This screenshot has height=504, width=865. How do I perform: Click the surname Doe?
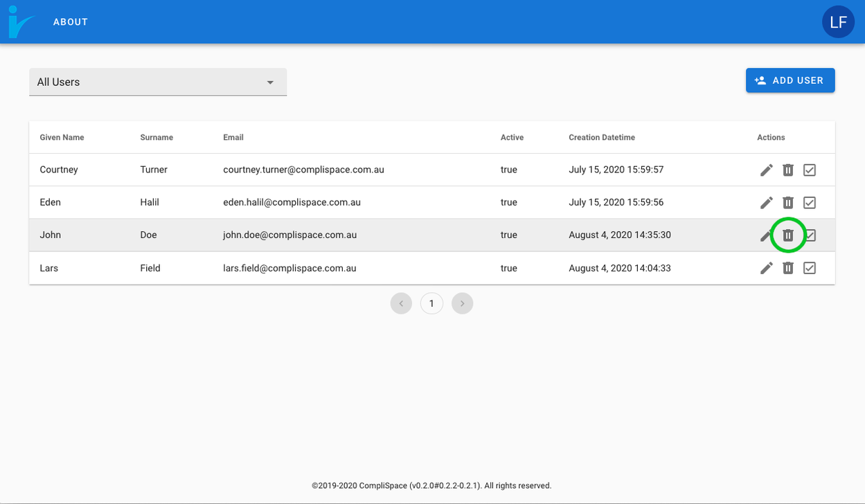point(148,235)
